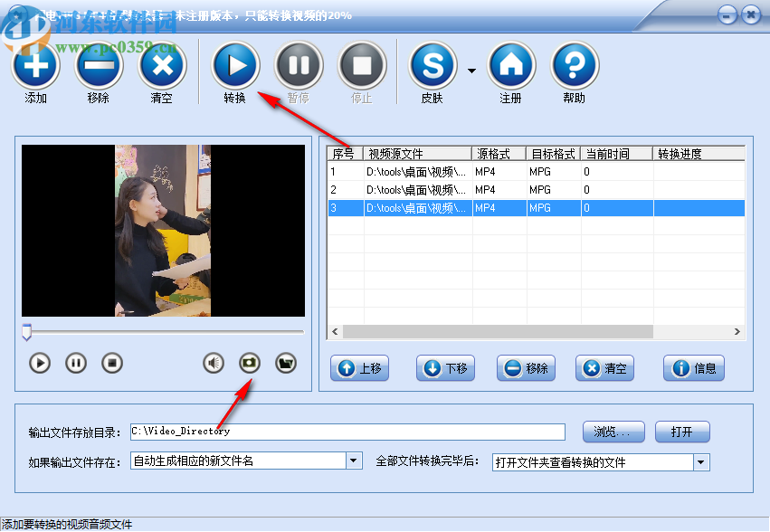Move selected file up with 上移 button
Viewport: 770px width, 532px height.
359,368
